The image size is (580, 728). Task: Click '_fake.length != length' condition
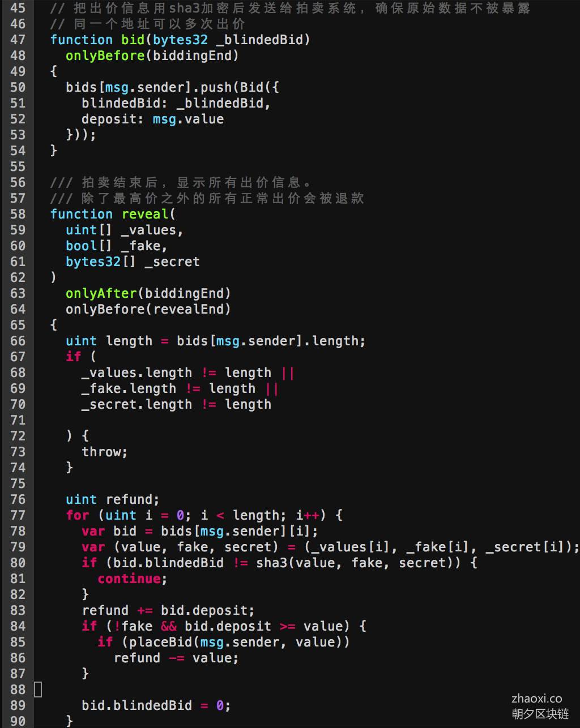pyautogui.click(x=168, y=388)
